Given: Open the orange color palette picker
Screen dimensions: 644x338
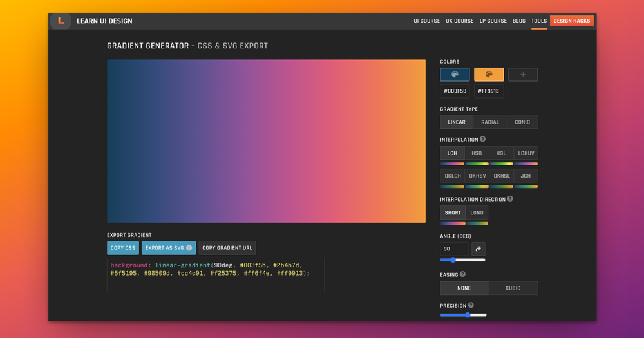Looking at the screenshot, I should [x=489, y=74].
